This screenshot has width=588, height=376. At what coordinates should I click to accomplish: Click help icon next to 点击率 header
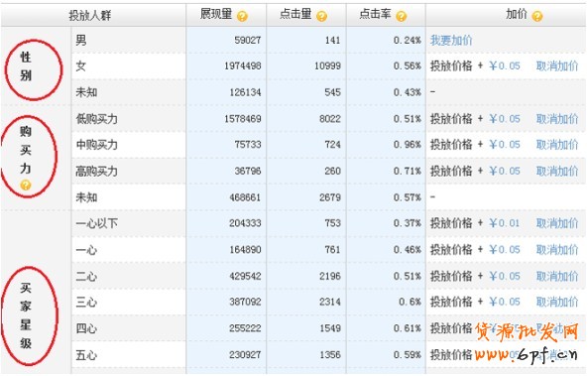401,16
